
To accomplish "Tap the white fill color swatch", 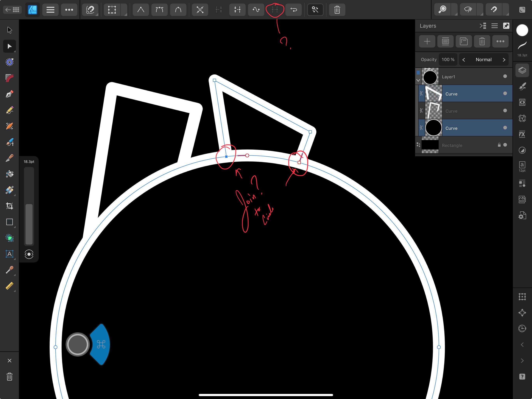I will (x=522, y=30).
